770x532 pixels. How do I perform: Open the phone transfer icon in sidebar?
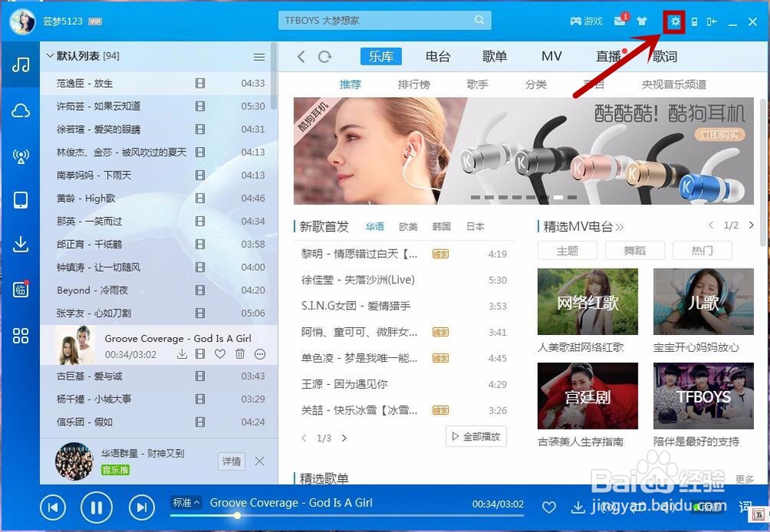[x=21, y=200]
